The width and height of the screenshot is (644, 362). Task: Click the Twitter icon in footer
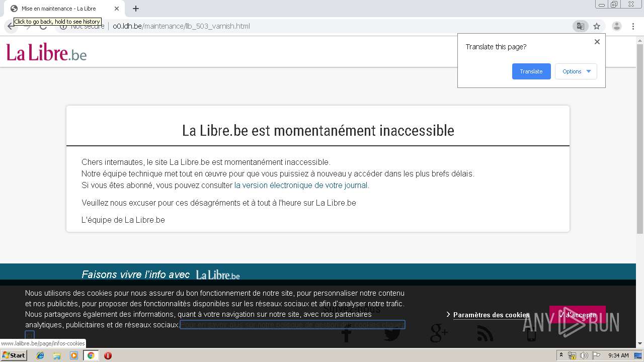coord(392,333)
